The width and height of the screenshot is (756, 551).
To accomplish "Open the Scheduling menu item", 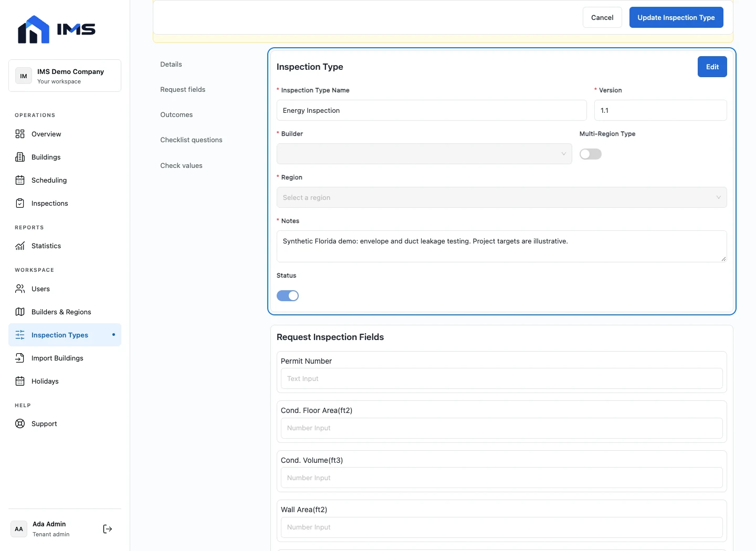I will pyautogui.click(x=65, y=180).
